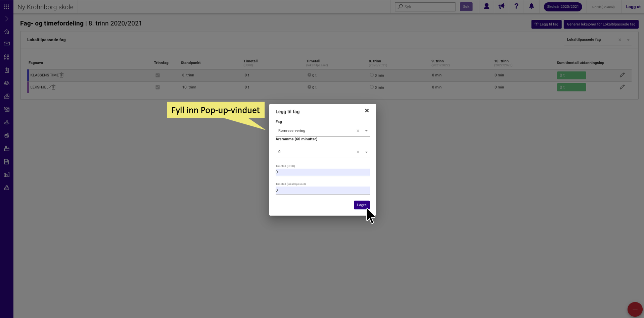Click the Timetall (UDIR) input field
Viewport: 644px width, 318px height.
click(x=322, y=172)
